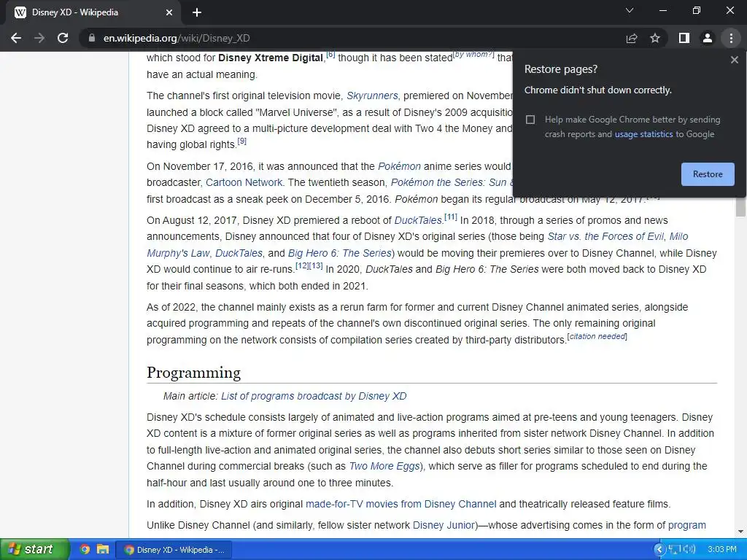Click the Restore button
747x560 pixels.
(708, 174)
